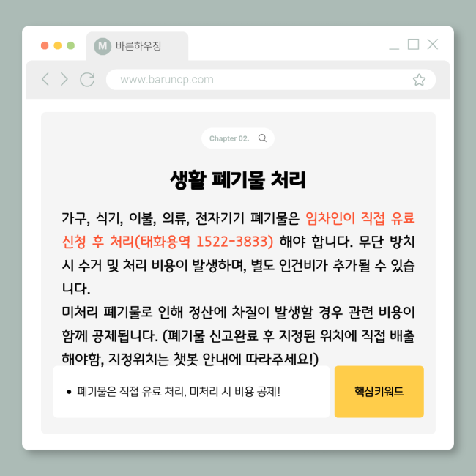This screenshot has height=476, width=476.
Task: Bookmark page with the star icon
Action: click(419, 80)
